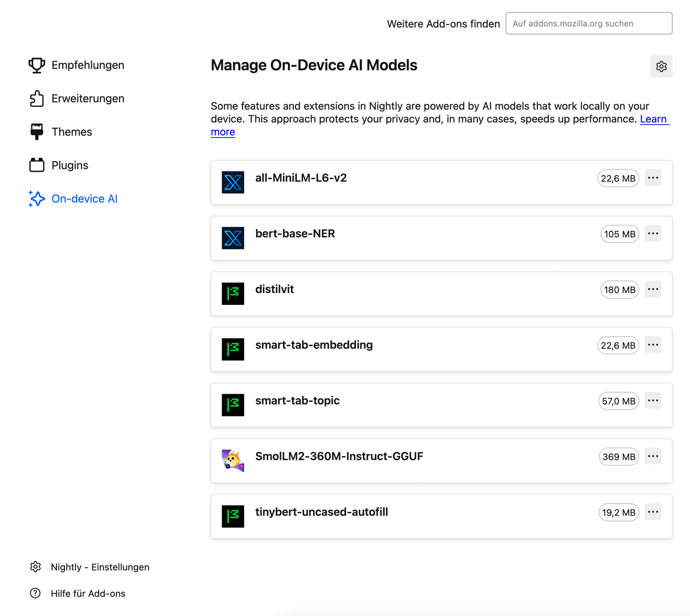
Task: Open Nightly - Einstellungen settings
Action: click(x=100, y=567)
